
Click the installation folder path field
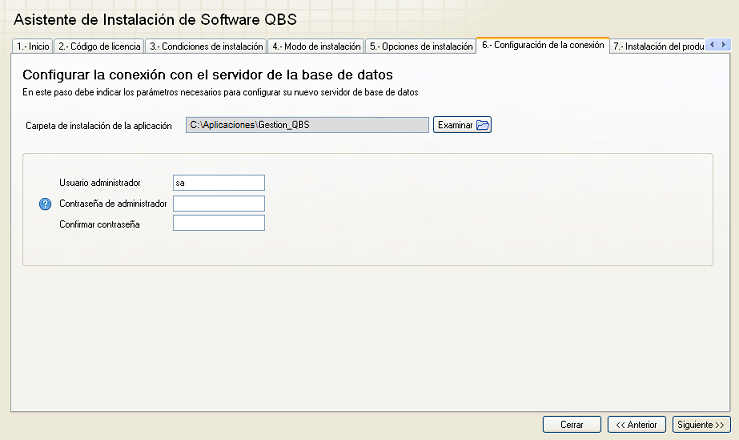click(x=307, y=125)
